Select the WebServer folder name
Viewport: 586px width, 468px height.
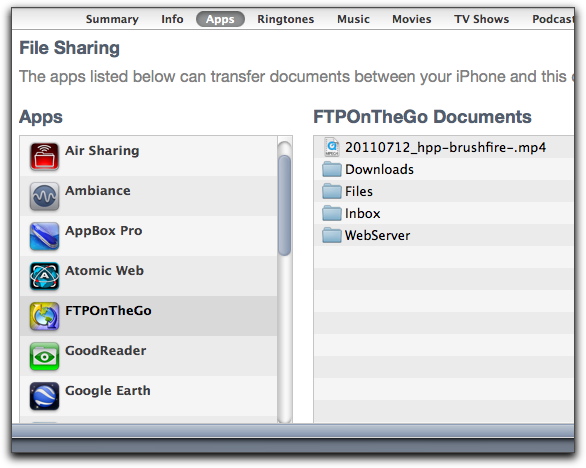[x=377, y=235]
